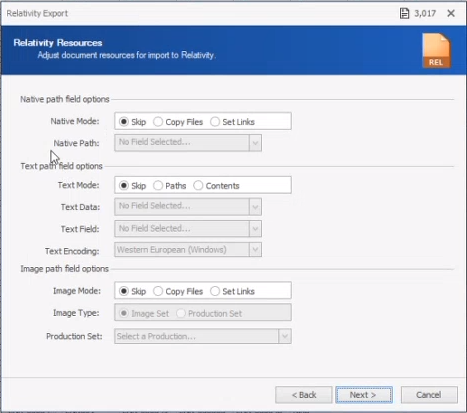
Task: Proceed with the Next > button
Action: click(x=364, y=395)
